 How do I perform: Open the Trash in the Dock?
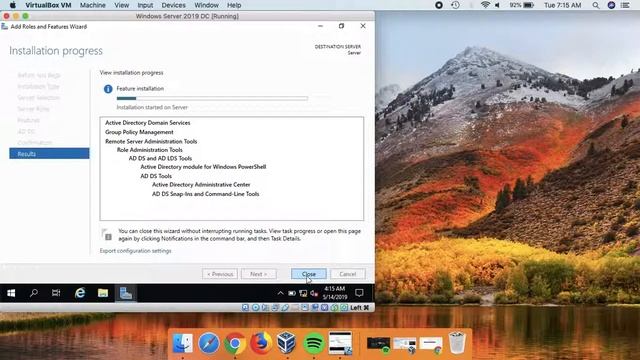click(x=457, y=343)
